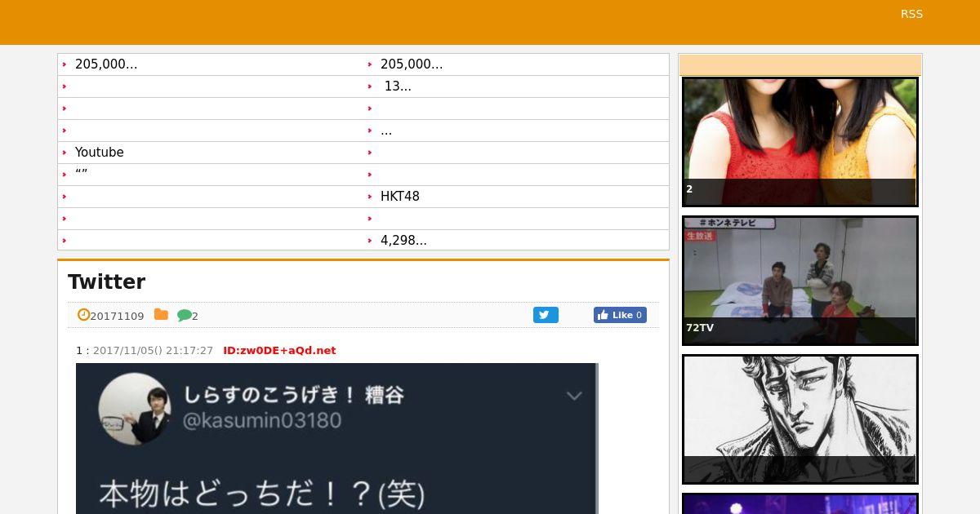Screen dimensions: 980x514
Task: Click the orange clock date icon
Action: coord(83,315)
